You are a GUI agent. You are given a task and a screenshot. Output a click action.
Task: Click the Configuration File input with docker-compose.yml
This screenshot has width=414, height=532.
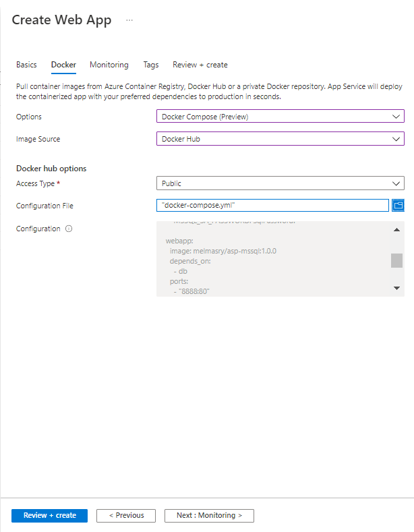[272, 205]
